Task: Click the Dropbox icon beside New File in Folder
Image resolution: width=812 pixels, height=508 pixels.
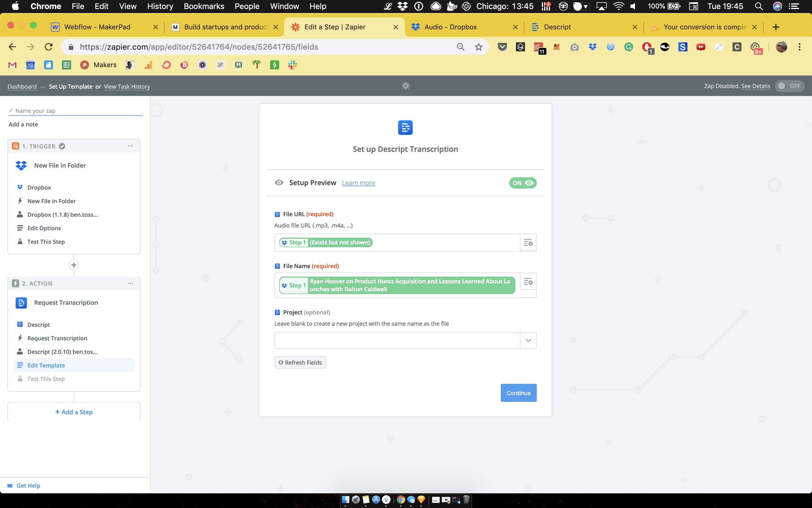Action: [21, 165]
